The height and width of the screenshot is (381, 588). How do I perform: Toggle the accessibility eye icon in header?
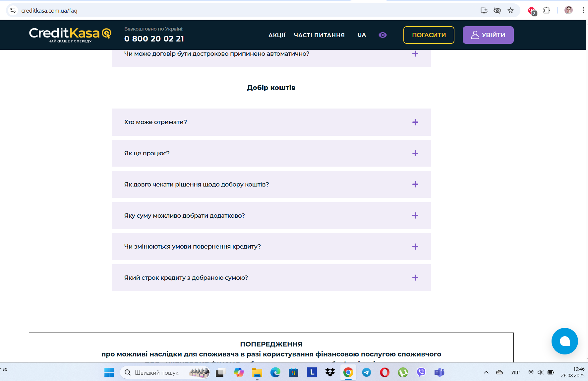point(382,35)
